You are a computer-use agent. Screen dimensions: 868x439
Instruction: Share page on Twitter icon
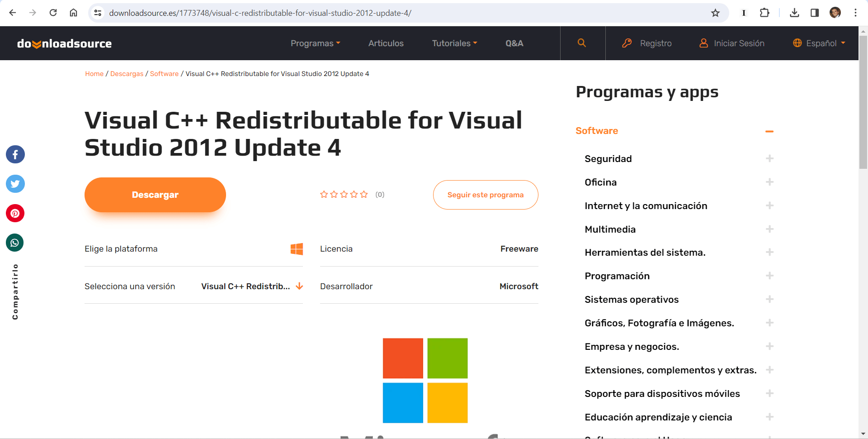coord(15,184)
